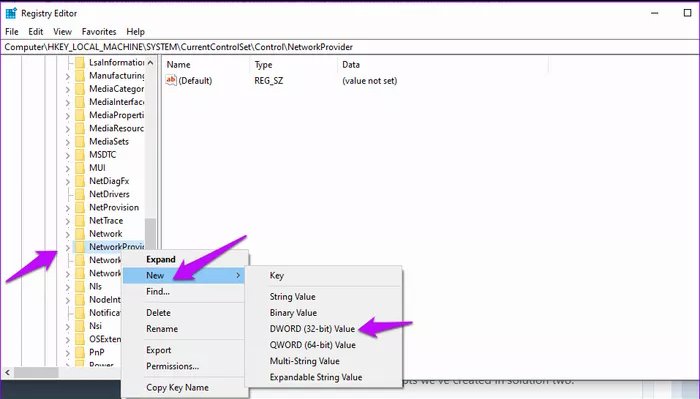Click the MediaProperties folder icon
Image resolution: width=700 pixels, height=399 pixels.
point(80,115)
